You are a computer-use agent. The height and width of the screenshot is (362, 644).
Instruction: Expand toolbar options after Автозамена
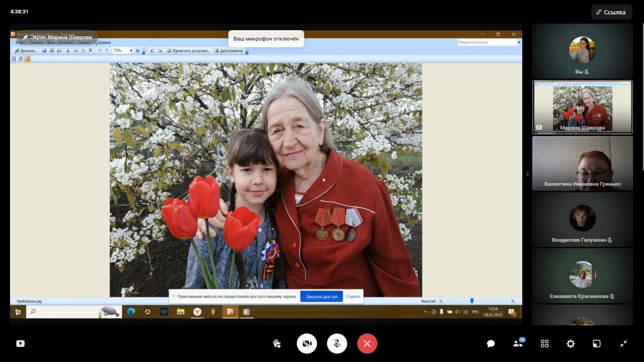pos(247,51)
